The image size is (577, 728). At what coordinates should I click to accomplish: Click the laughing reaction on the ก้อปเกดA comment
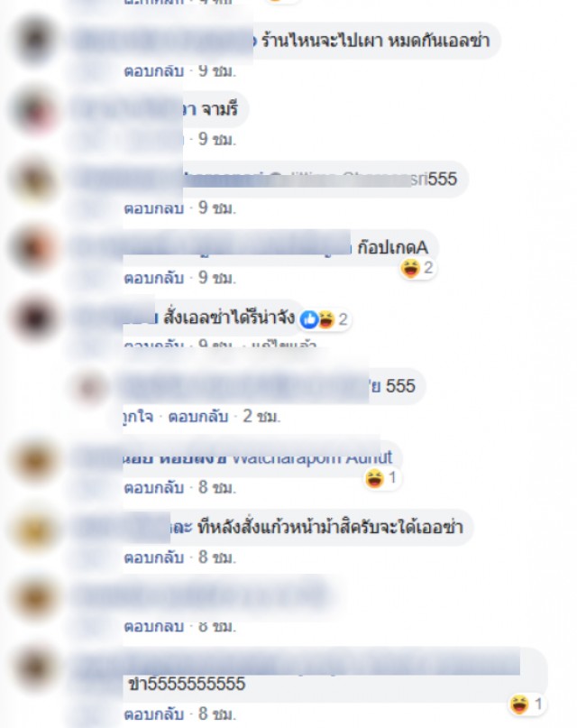point(410,268)
